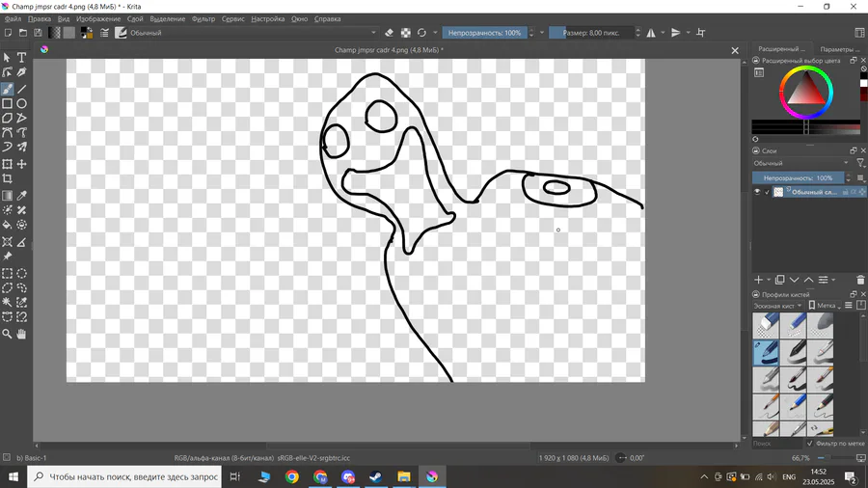The width and height of the screenshot is (868, 488).
Task: Open the Эскизная кист brush tag dropdown
Action: tap(777, 306)
